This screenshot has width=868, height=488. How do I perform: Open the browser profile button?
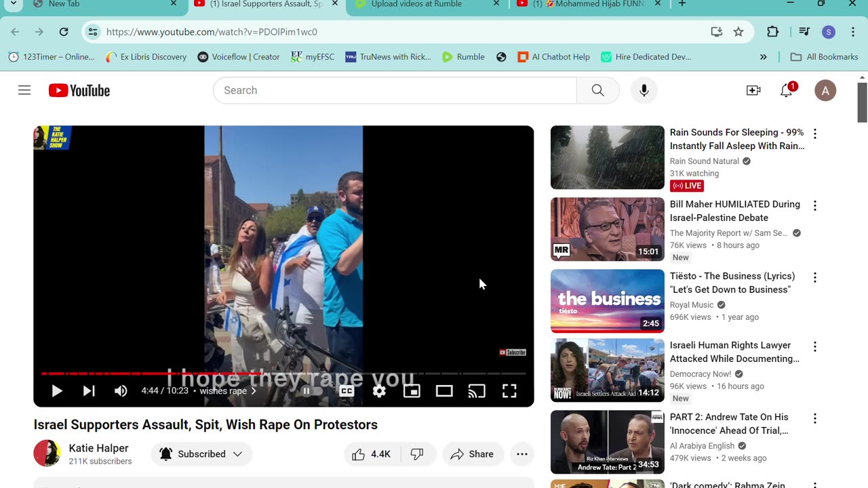pyautogui.click(x=828, y=32)
